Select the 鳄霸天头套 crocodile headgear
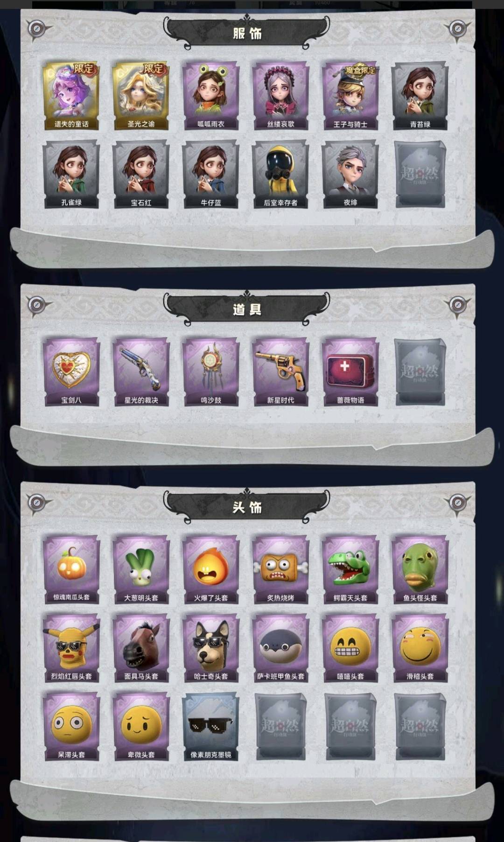 coord(350,569)
